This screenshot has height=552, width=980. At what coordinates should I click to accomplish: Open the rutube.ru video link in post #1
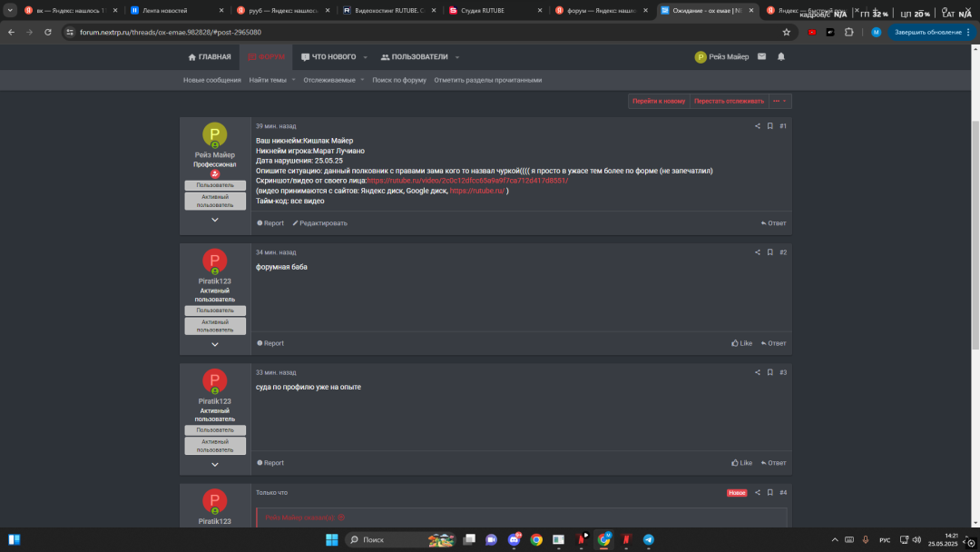pos(467,181)
